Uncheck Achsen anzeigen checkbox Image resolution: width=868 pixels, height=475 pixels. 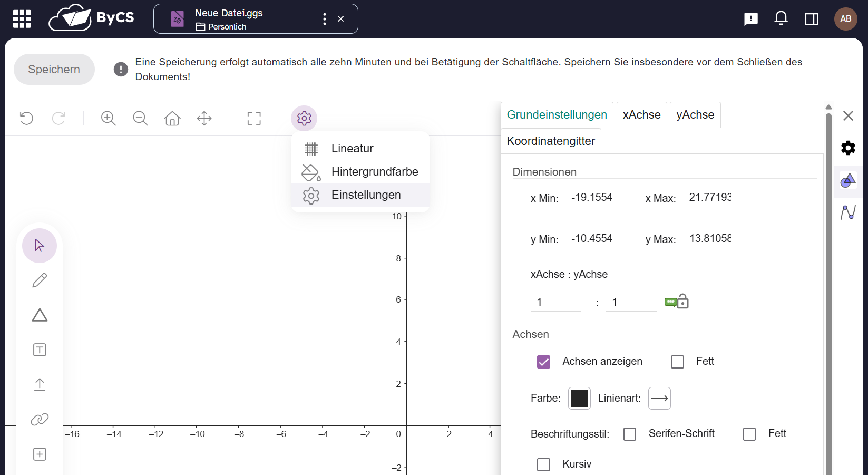(543, 362)
